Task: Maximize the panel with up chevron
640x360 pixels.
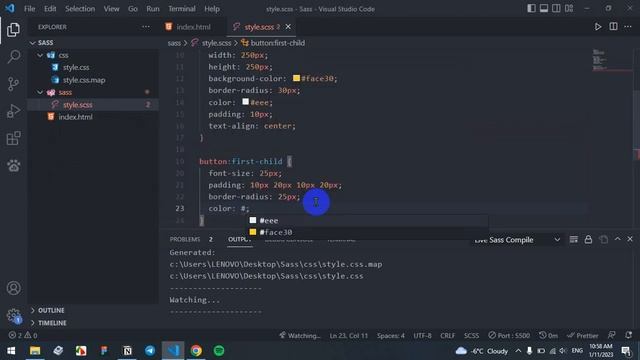Action: tap(618, 239)
